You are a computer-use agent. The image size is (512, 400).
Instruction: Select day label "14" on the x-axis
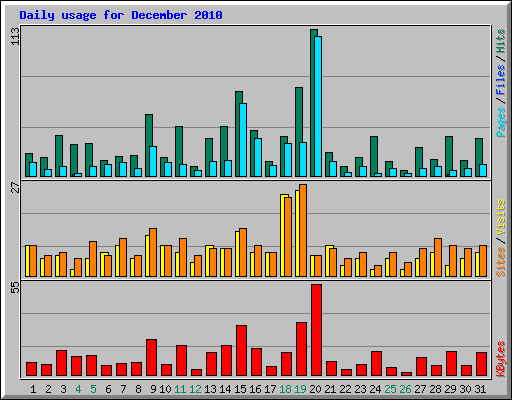[225, 389]
